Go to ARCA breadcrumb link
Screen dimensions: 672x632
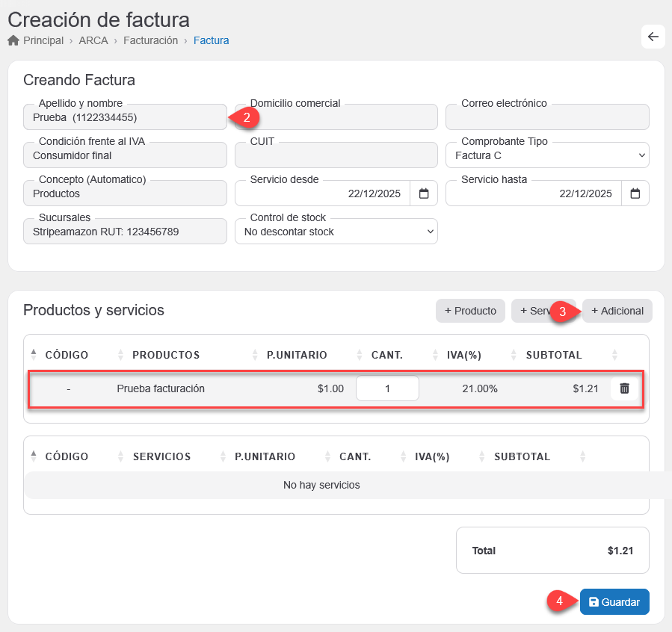[x=93, y=40]
